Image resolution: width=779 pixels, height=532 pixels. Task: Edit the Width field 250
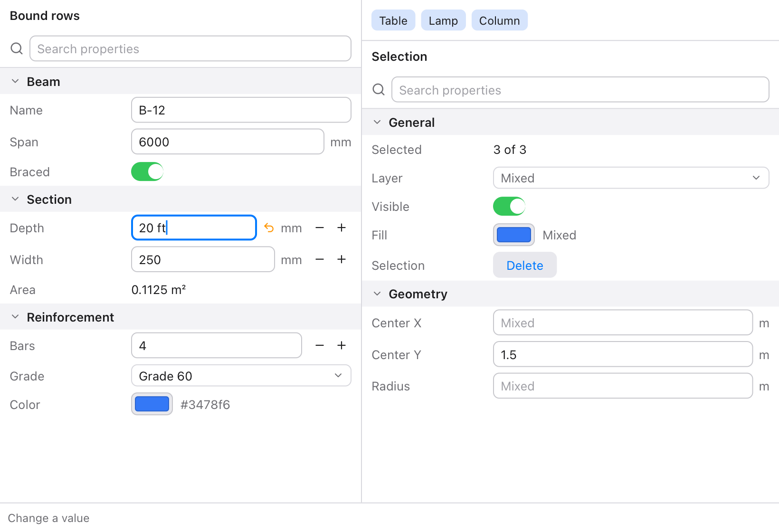tap(203, 259)
